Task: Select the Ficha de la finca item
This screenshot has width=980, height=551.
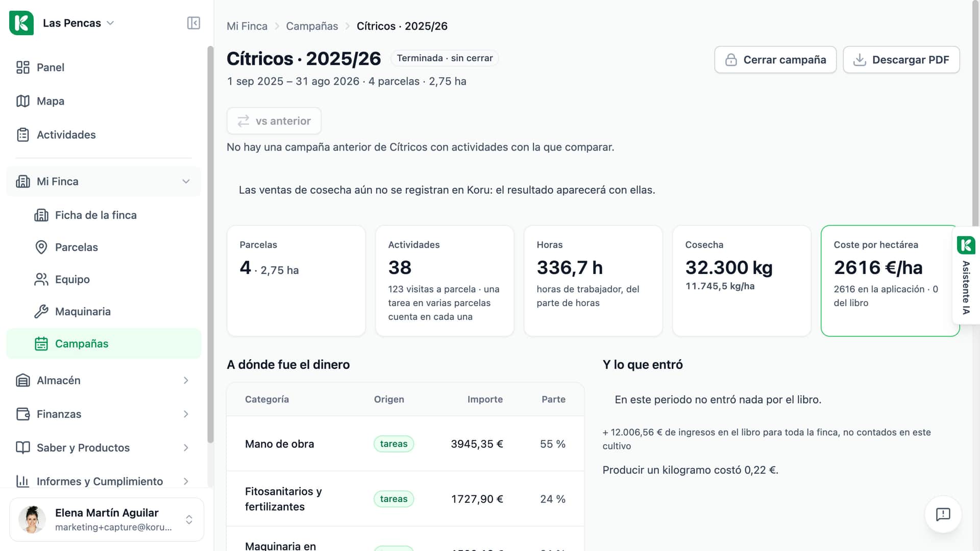Action: (x=104, y=215)
